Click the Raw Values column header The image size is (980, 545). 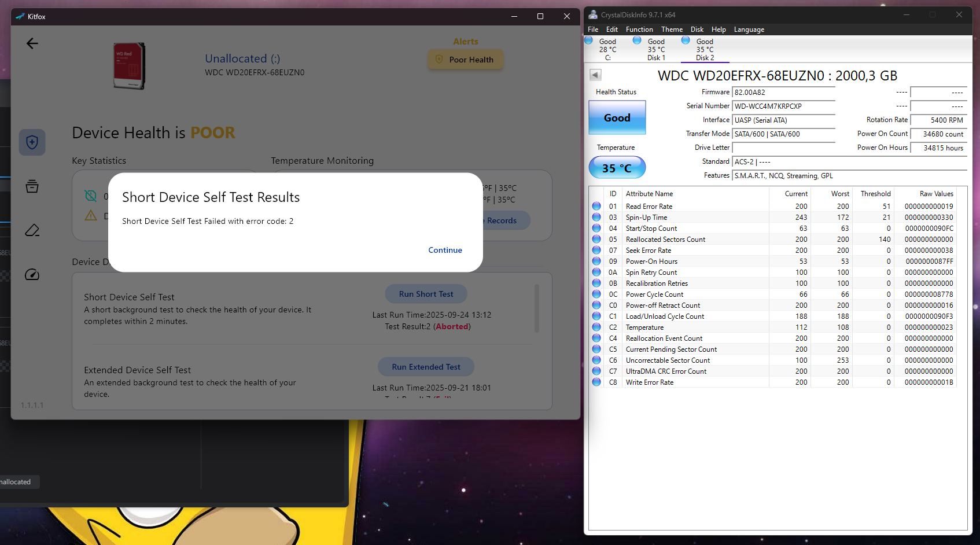tap(925, 194)
